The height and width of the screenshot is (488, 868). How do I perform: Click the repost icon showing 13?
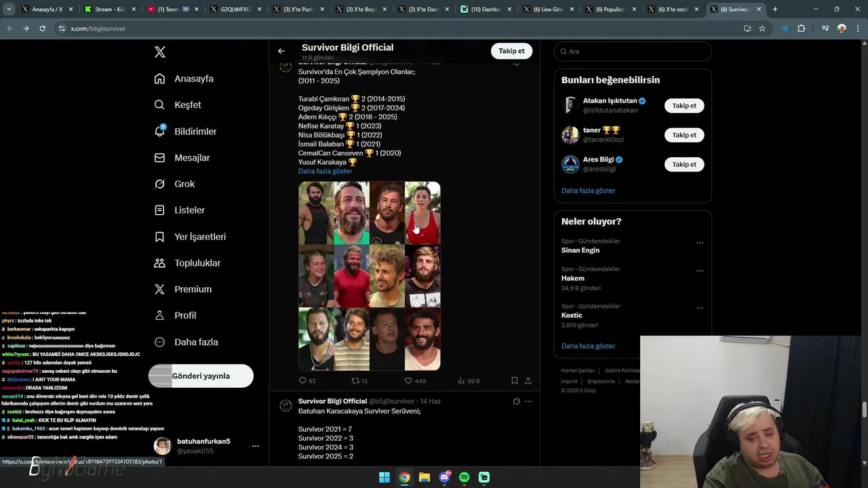click(359, 381)
